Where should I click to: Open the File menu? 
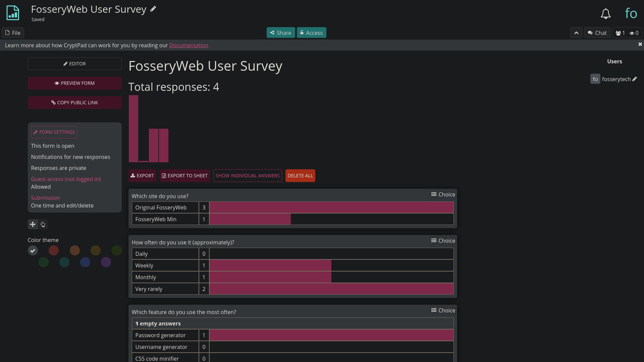tap(13, 33)
